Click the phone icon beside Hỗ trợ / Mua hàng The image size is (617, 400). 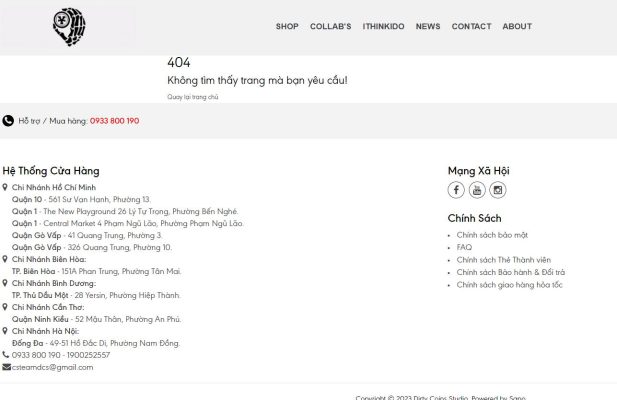point(8,121)
